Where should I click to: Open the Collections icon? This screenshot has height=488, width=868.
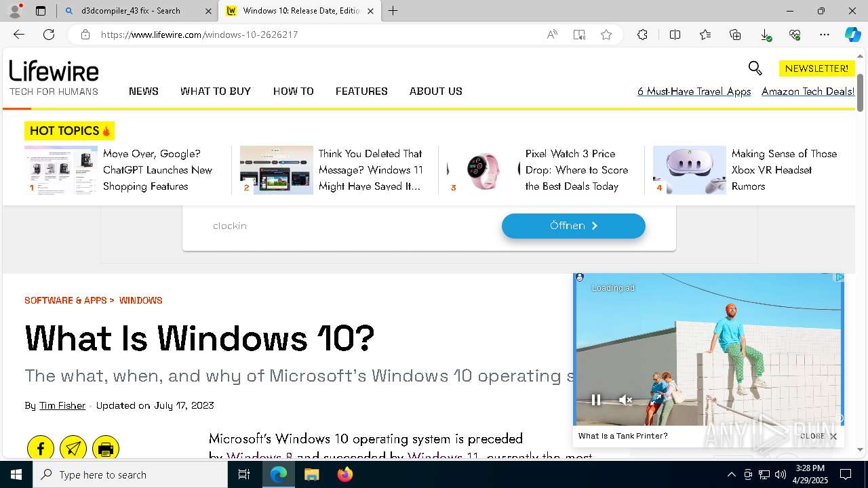click(x=735, y=35)
